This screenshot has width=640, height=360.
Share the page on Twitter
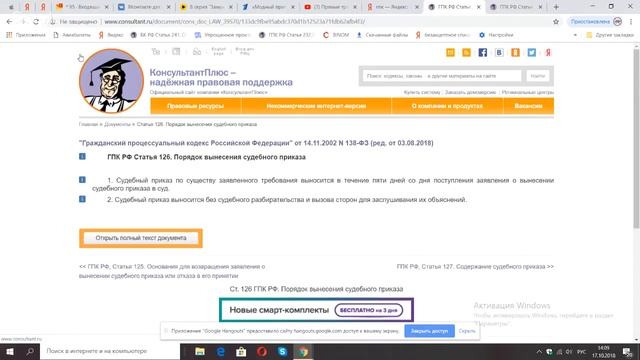pos(531,52)
